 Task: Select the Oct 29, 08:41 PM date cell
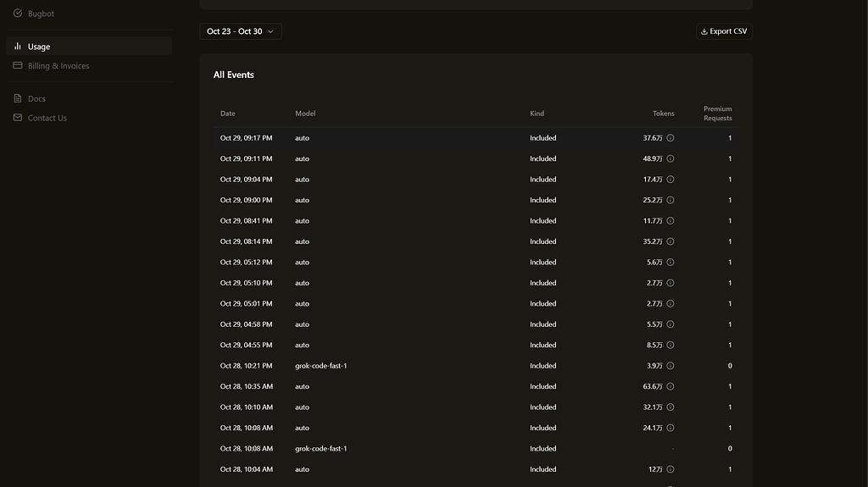[246, 221]
